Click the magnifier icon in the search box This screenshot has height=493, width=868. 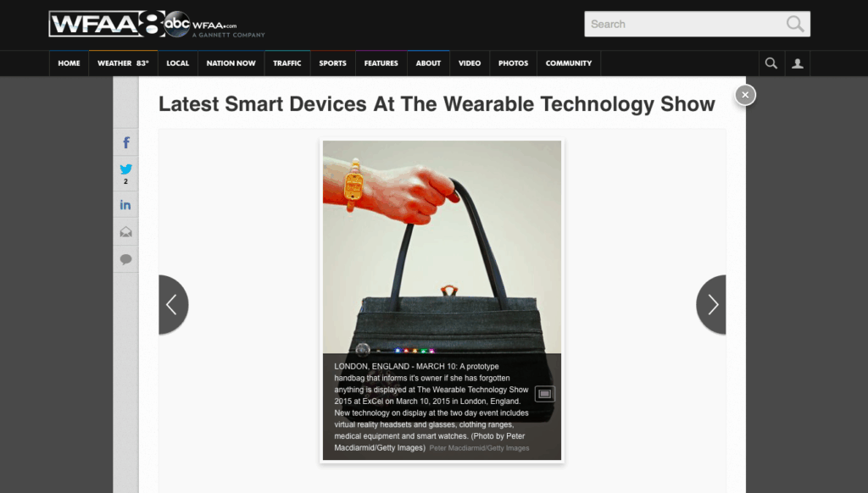(795, 24)
